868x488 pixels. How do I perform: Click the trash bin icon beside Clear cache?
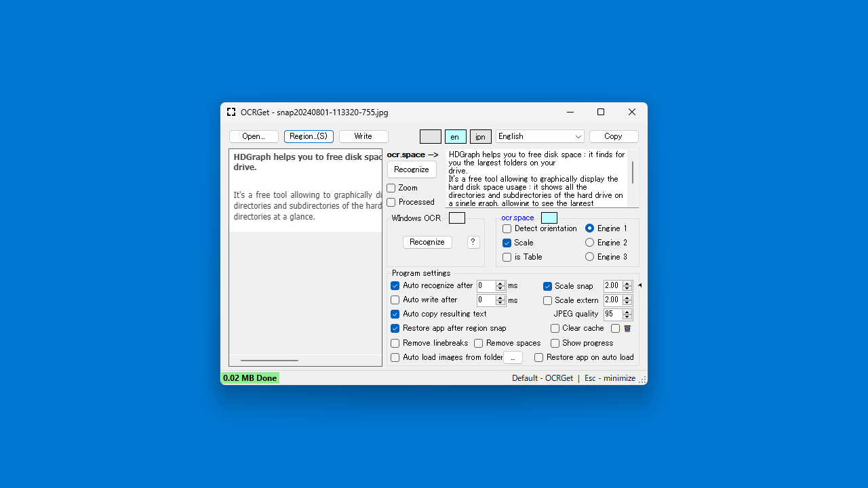click(627, 328)
